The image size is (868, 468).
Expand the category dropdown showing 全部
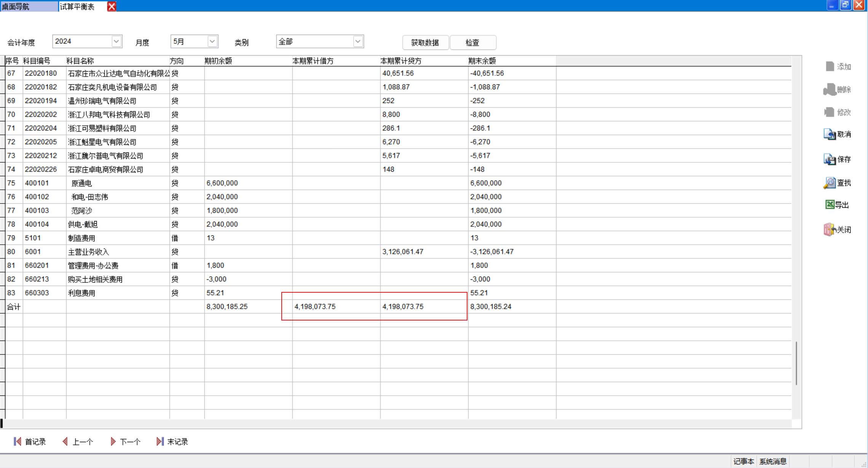click(357, 41)
